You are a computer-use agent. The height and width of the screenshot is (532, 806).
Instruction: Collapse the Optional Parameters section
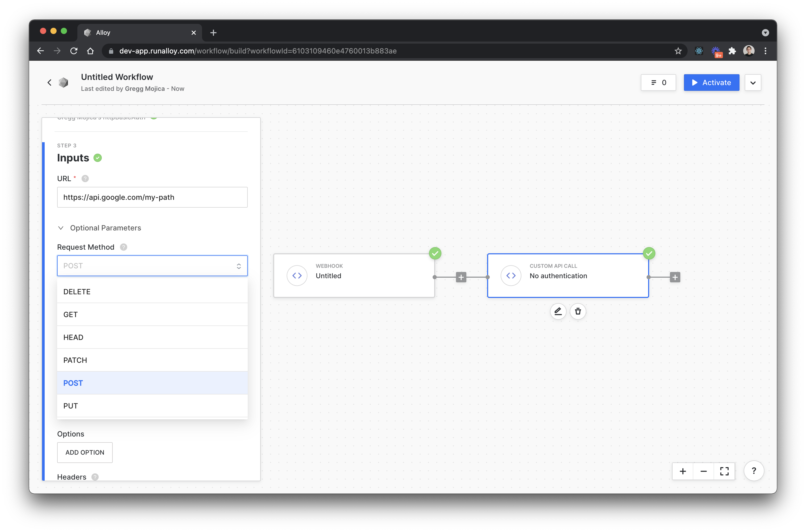(x=61, y=228)
